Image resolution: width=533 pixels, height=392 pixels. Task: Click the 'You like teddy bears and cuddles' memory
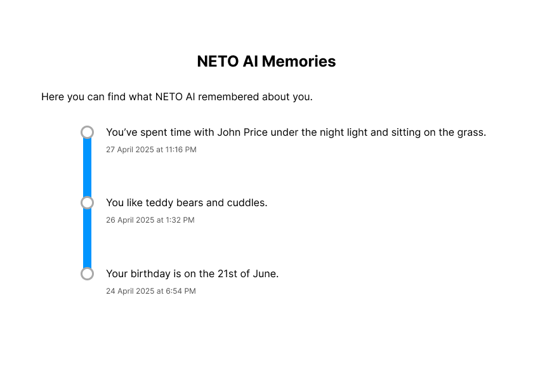(187, 203)
